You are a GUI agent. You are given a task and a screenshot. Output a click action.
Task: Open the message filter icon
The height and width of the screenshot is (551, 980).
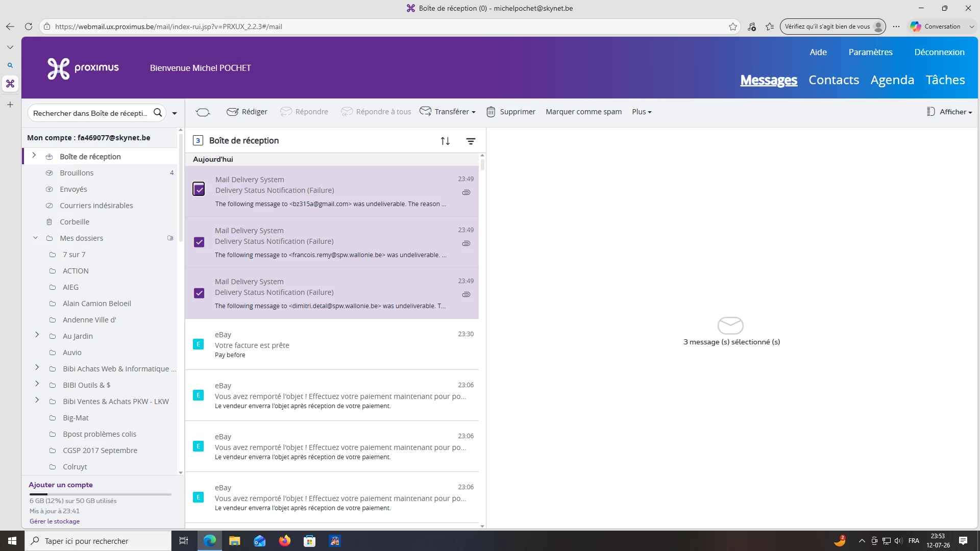tap(471, 141)
